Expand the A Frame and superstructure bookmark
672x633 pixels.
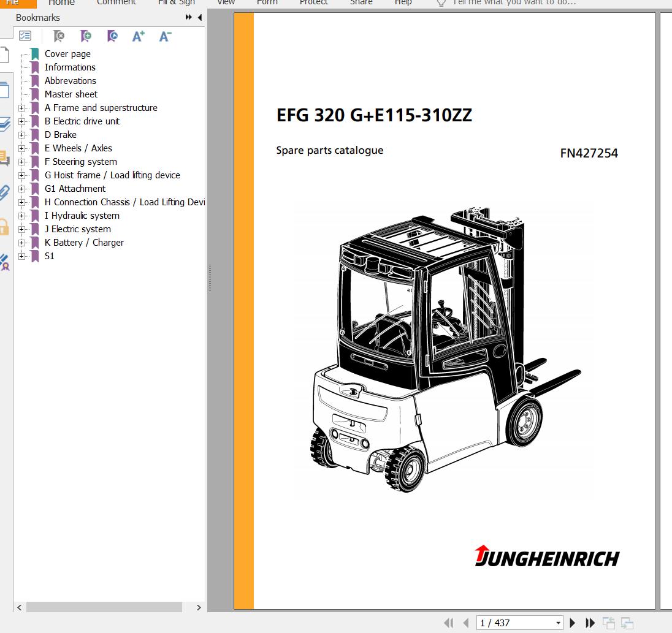coord(21,108)
